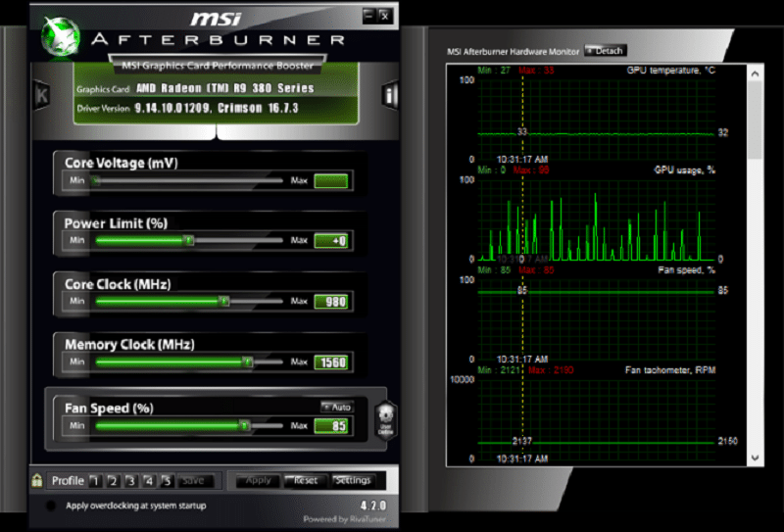This screenshot has width=784, height=532.
Task: Click the Memory Clock value field
Action: click(332, 363)
